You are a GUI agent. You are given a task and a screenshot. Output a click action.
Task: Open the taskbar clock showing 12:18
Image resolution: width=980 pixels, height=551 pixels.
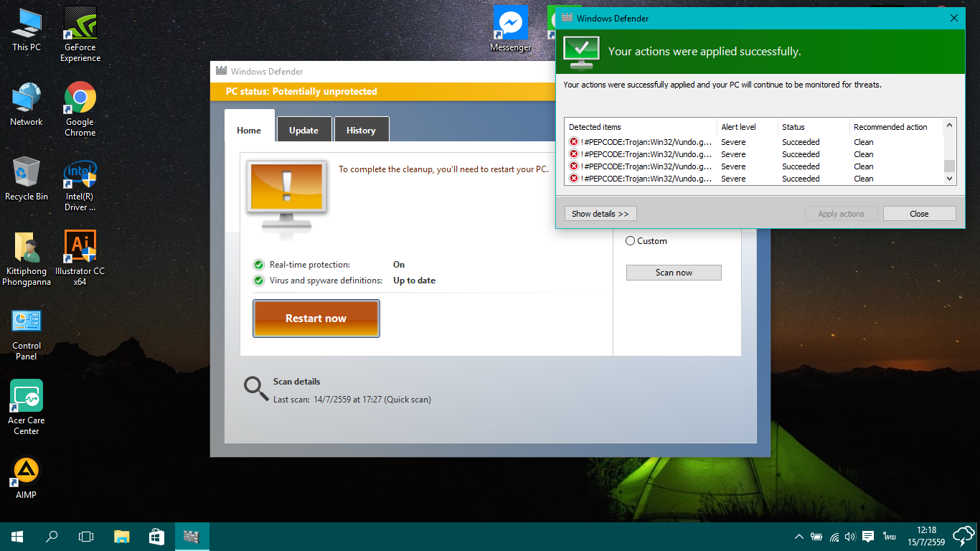coord(926,536)
